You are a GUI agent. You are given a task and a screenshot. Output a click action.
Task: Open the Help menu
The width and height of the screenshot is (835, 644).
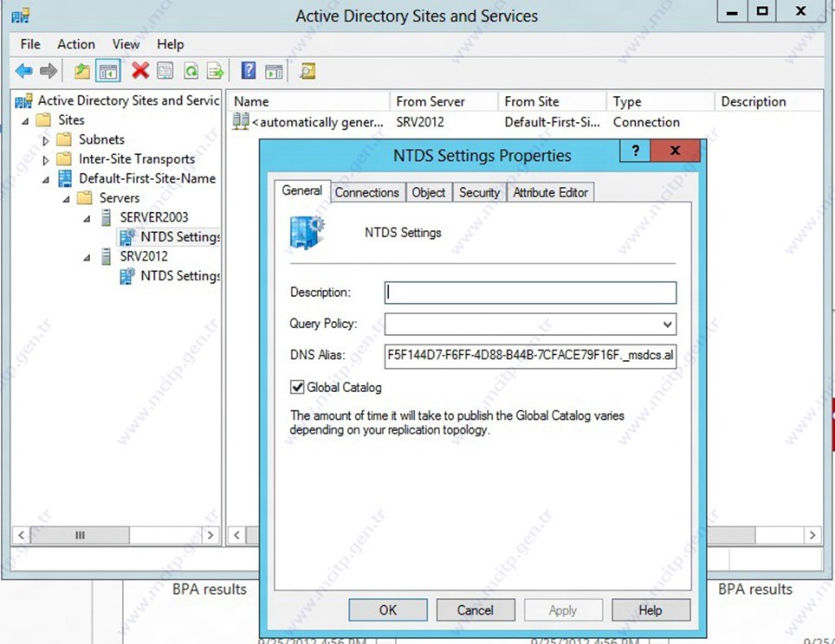pos(170,44)
